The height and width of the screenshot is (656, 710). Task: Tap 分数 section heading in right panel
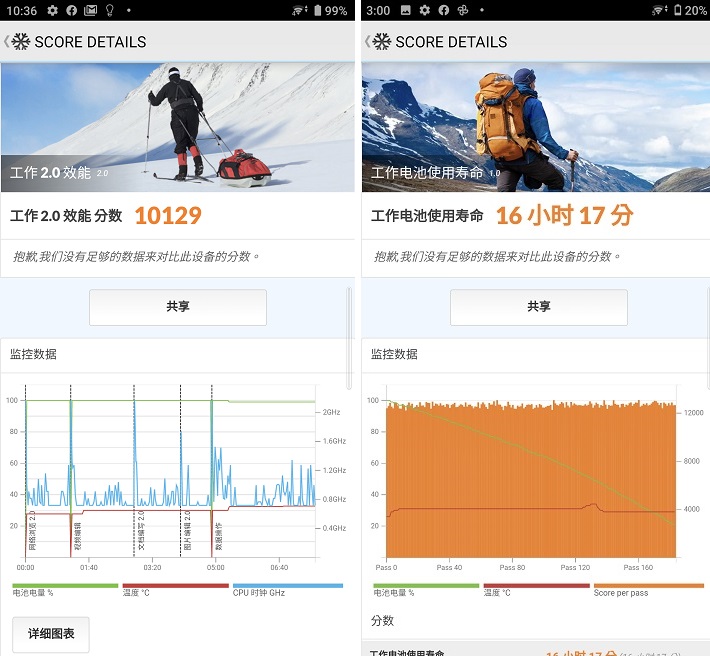pyautogui.click(x=382, y=621)
